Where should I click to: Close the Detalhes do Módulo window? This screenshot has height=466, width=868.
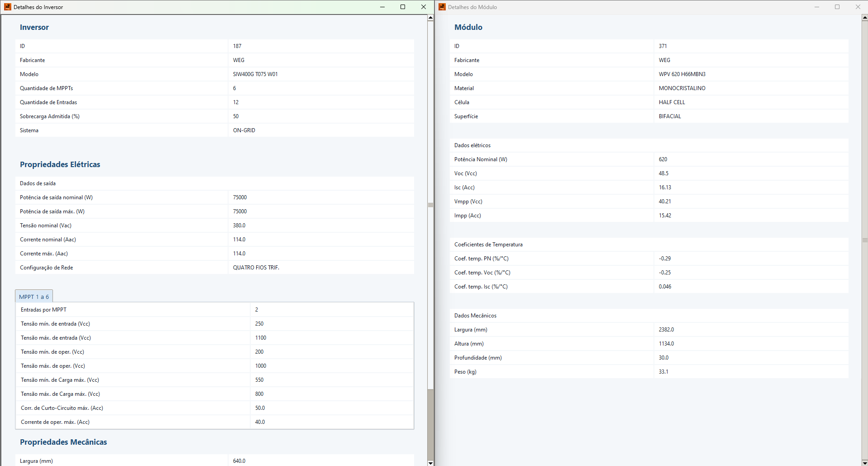tap(858, 7)
